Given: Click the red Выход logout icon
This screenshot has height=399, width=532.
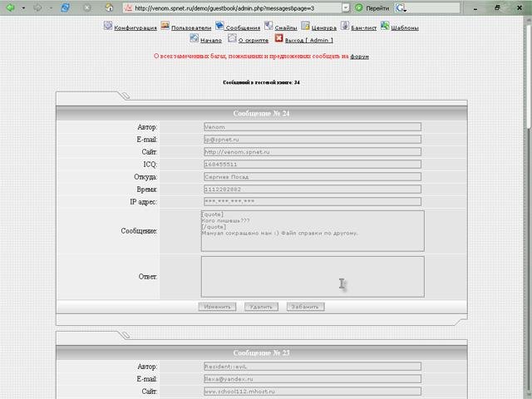Looking at the screenshot, I should (279, 38).
